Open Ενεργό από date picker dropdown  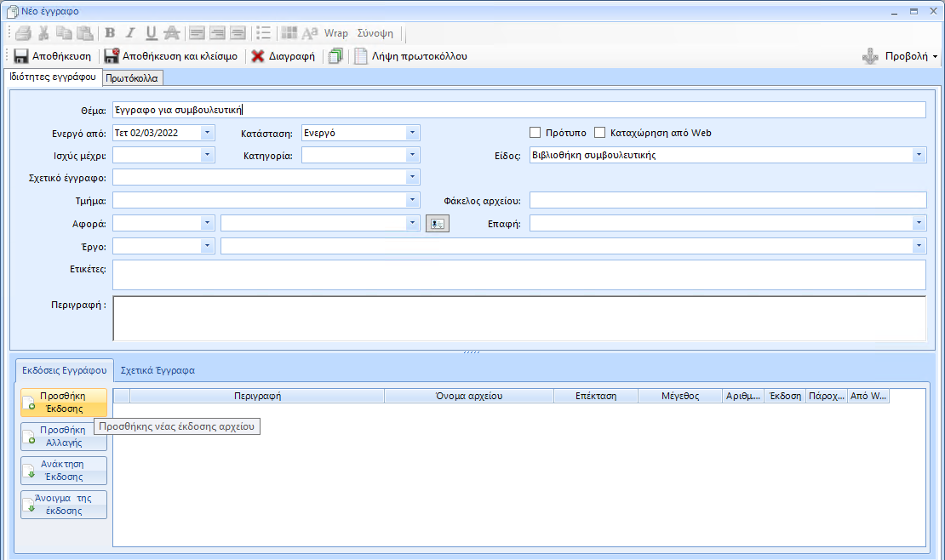pos(208,133)
